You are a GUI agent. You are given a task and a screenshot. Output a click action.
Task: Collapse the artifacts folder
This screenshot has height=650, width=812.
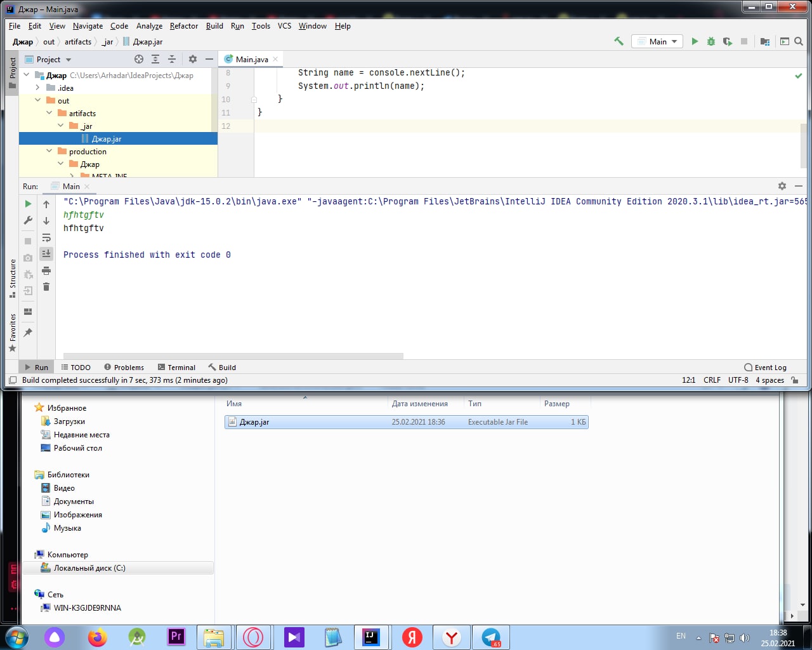click(49, 113)
